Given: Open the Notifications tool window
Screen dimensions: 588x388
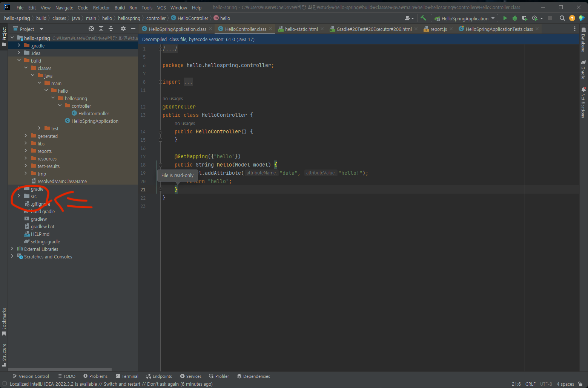Looking at the screenshot, I should pos(583,102).
